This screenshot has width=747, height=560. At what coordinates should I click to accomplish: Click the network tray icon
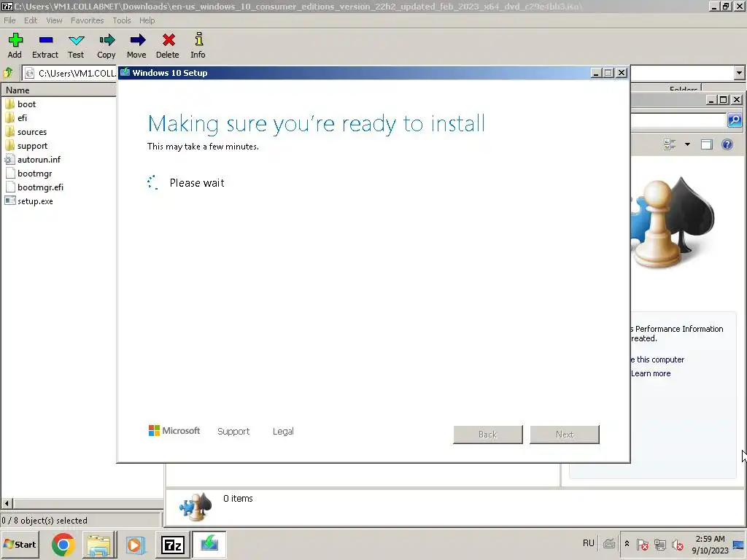659,544
